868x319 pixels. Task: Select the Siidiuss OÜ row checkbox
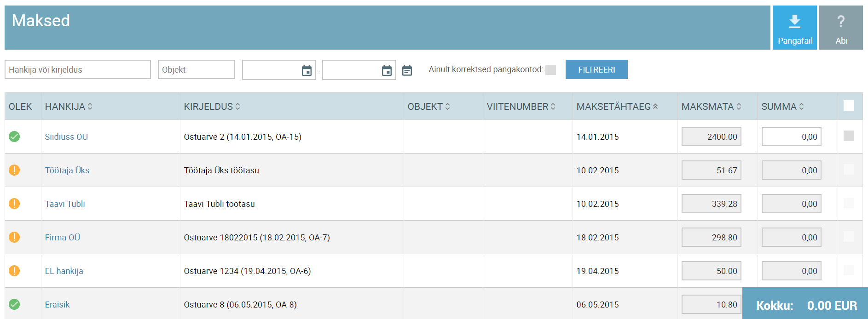coord(849,136)
